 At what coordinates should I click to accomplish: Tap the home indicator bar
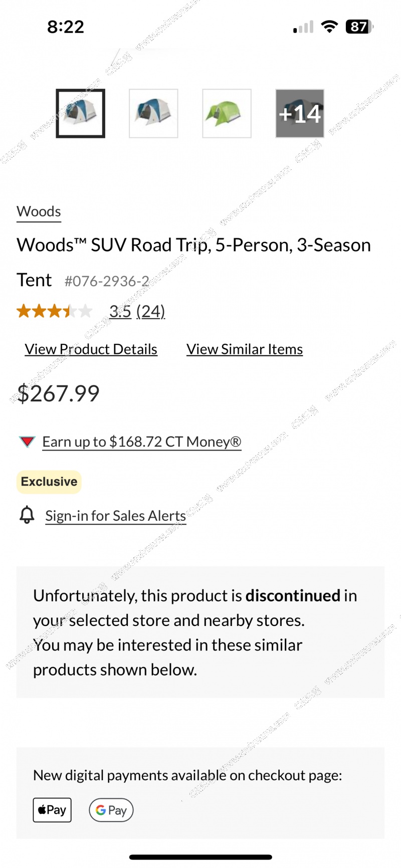[200, 857]
